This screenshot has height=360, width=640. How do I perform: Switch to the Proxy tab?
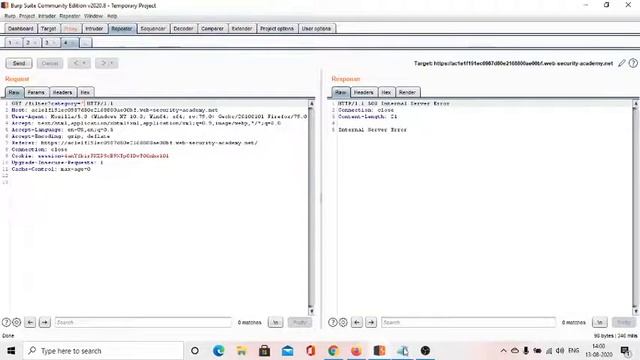coord(71,29)
